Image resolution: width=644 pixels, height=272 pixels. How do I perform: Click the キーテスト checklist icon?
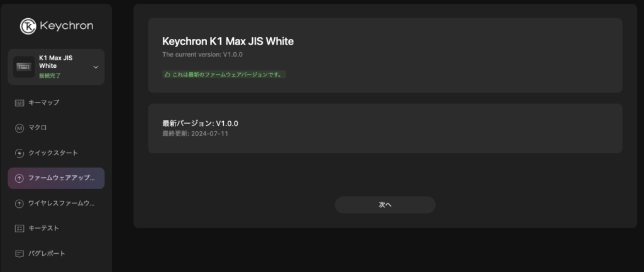click(x=19, y=229)
